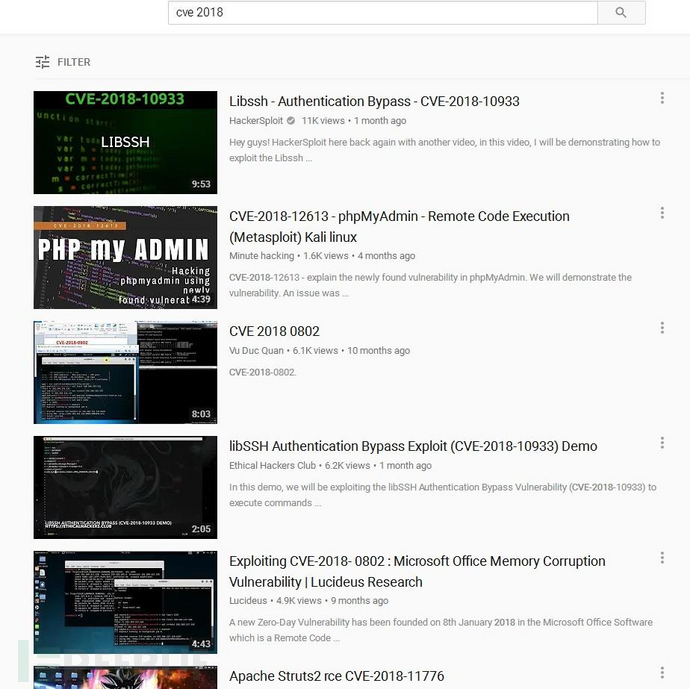
Task: Visit the Lucideus channel
Action: click(248, 601)
